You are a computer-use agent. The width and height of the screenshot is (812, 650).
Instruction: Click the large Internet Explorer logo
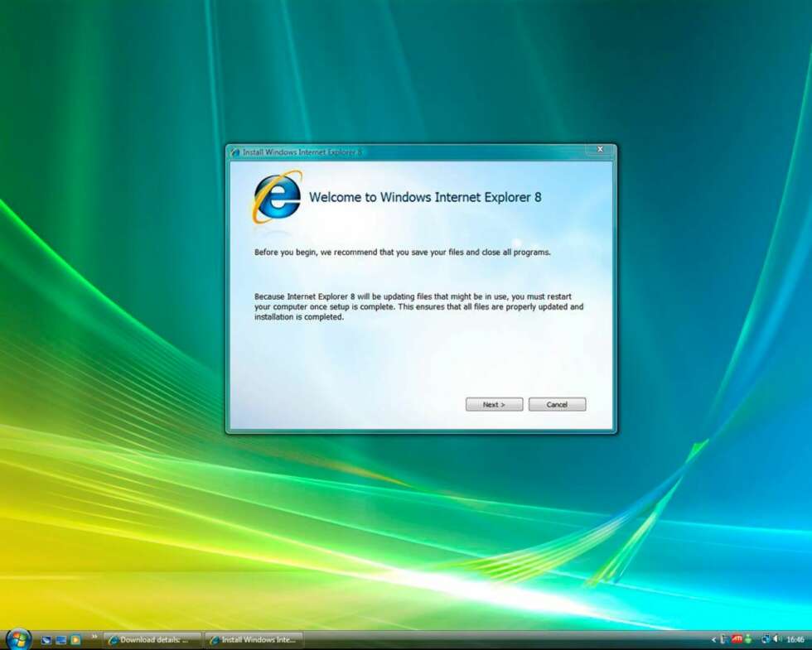277,197
